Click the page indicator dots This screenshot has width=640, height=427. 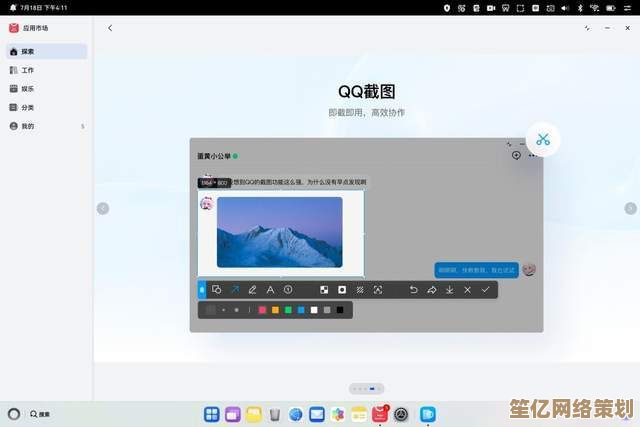366,389
